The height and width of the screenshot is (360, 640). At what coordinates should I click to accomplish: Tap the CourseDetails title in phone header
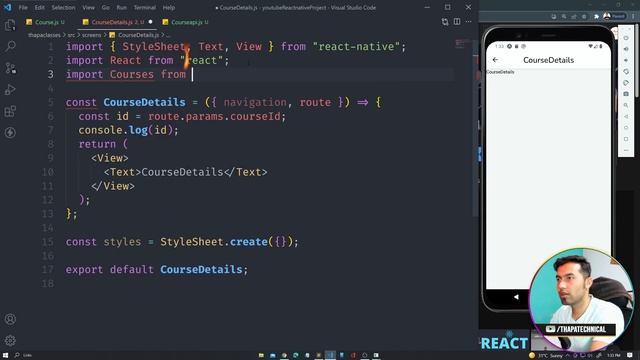click(548, 60)
